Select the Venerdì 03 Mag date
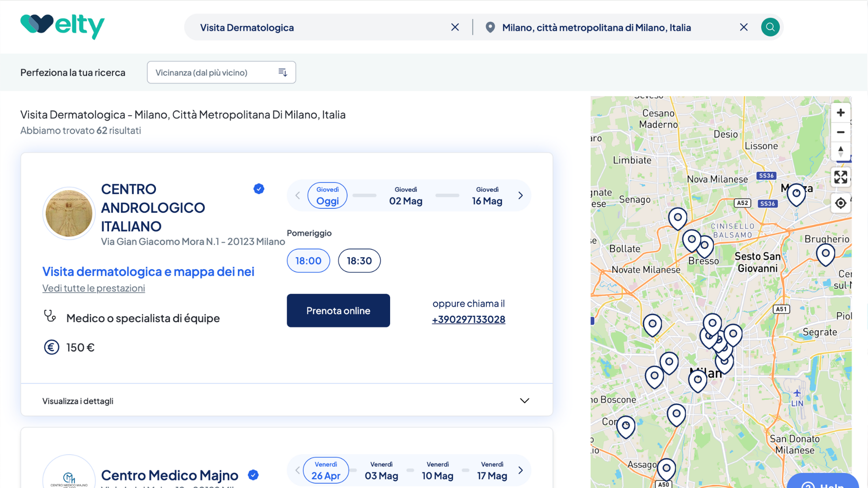This screenshot has width=868, height=488. point(381,470)
